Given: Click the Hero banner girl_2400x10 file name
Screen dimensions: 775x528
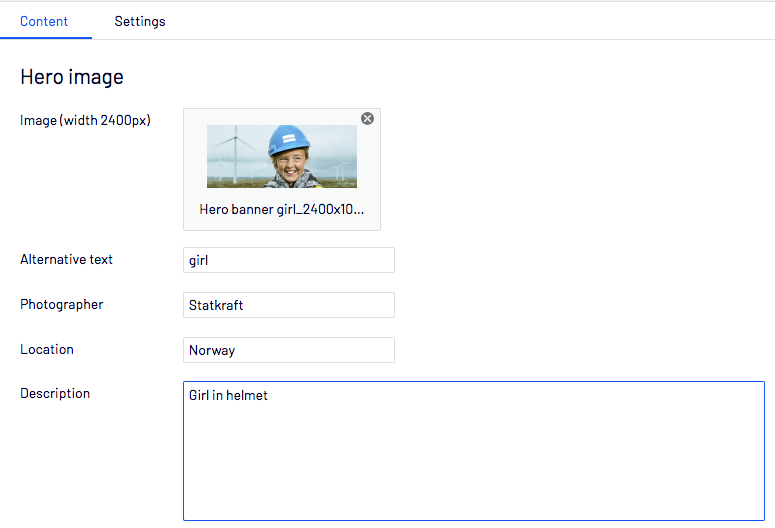Looking at the screenshot, I should click(282, 210).
